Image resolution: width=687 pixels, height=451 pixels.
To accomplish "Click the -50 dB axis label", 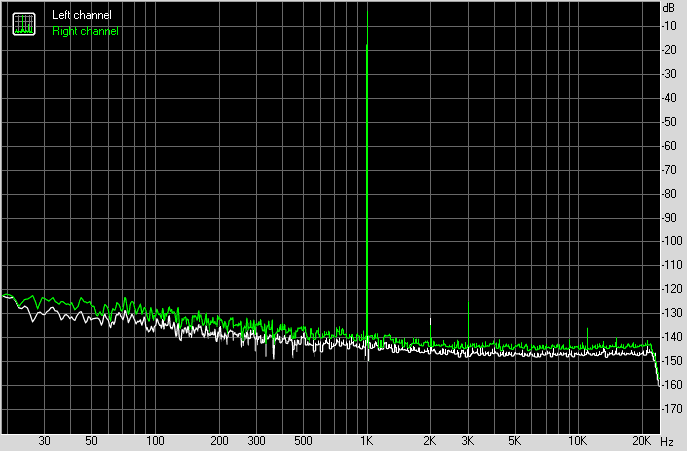I will (668, 122).
